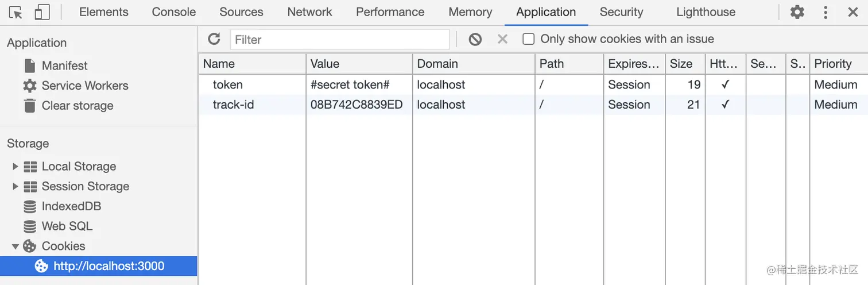Image resolution: width=868 pixels, height=285 pixels.
Task: Click the clear all cookies icon
Action: click(475, 39)
